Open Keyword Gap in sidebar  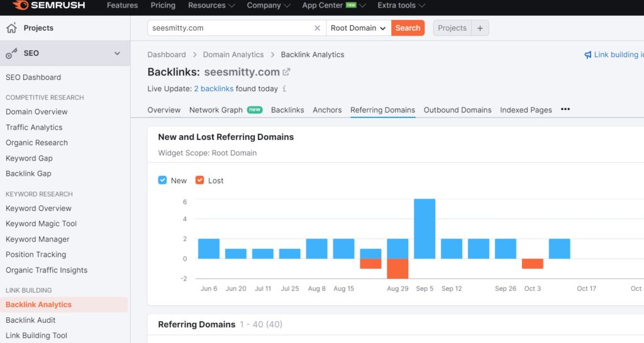point(29,158)
